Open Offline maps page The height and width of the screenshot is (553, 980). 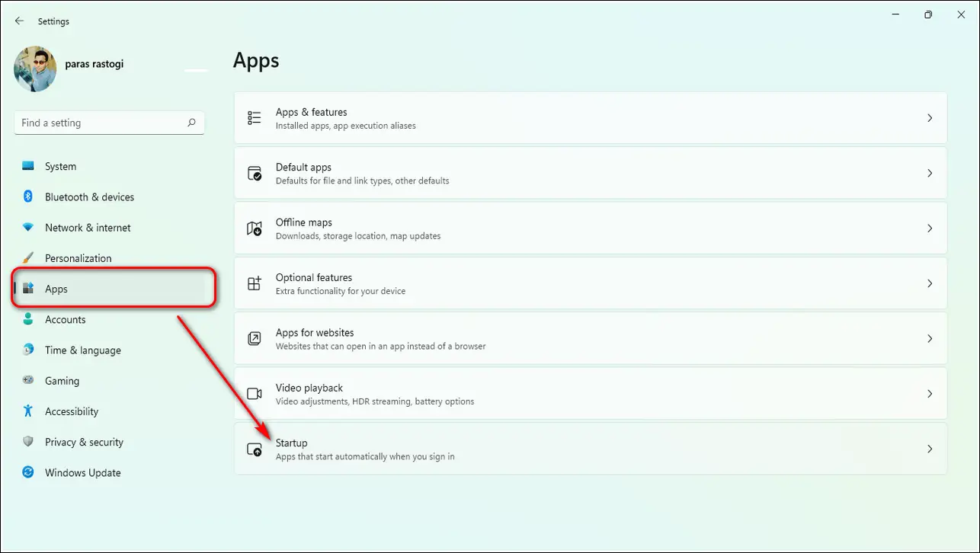(591, 229)
